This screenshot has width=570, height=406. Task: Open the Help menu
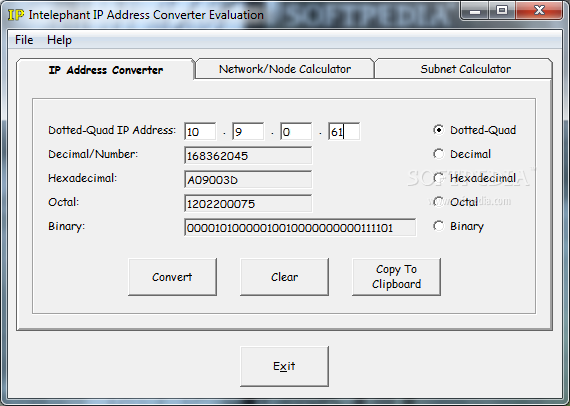pyautogui.click(x=59, y=40)
